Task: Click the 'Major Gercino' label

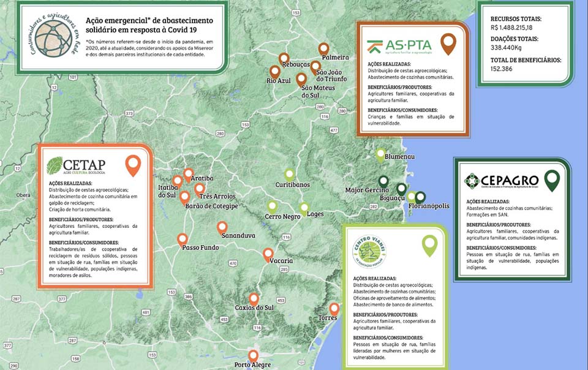Action: (x=367, y=190)
